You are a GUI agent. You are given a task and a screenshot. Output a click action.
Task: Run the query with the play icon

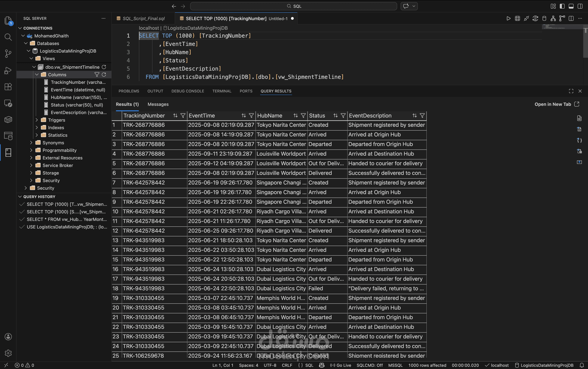coord(508,19)
